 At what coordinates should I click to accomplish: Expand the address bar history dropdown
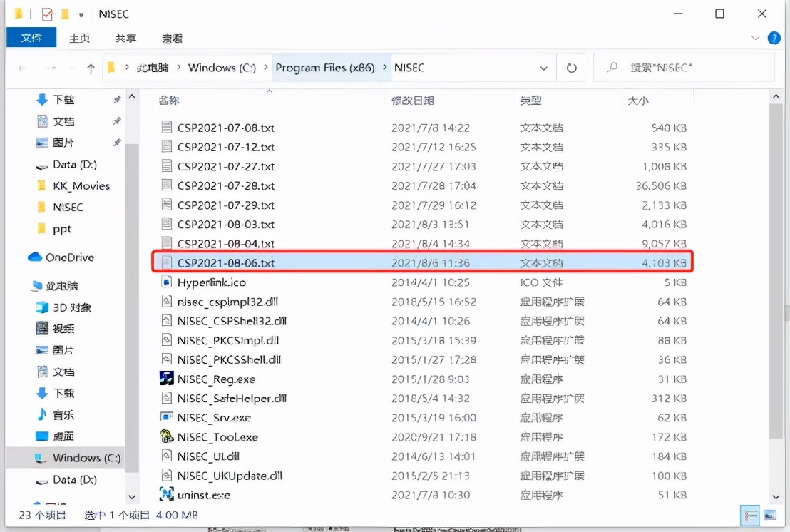pos(544,68)
